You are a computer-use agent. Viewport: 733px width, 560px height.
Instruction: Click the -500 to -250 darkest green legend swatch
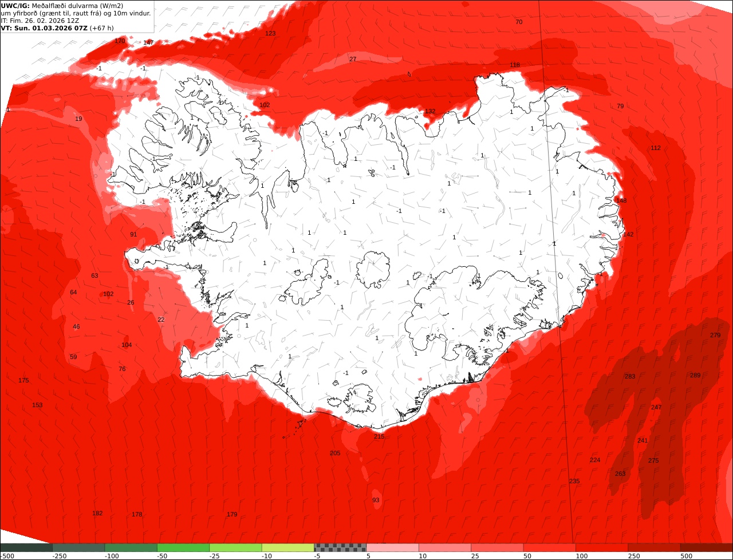[26, 547]
